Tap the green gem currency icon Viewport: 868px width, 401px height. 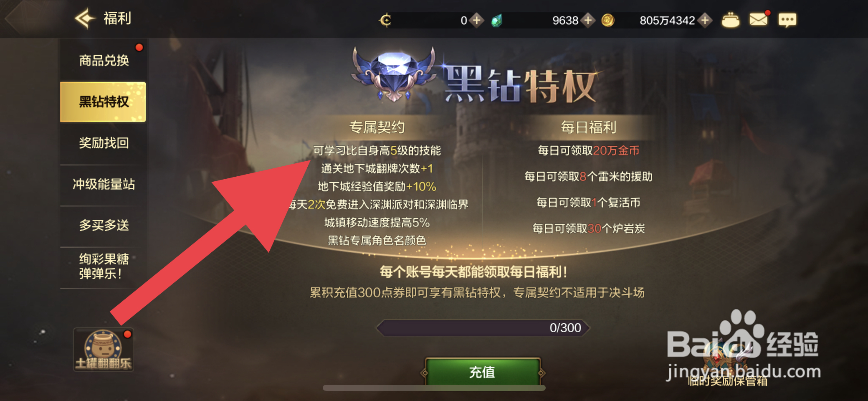pyautogui.click(x=497, y=20)
